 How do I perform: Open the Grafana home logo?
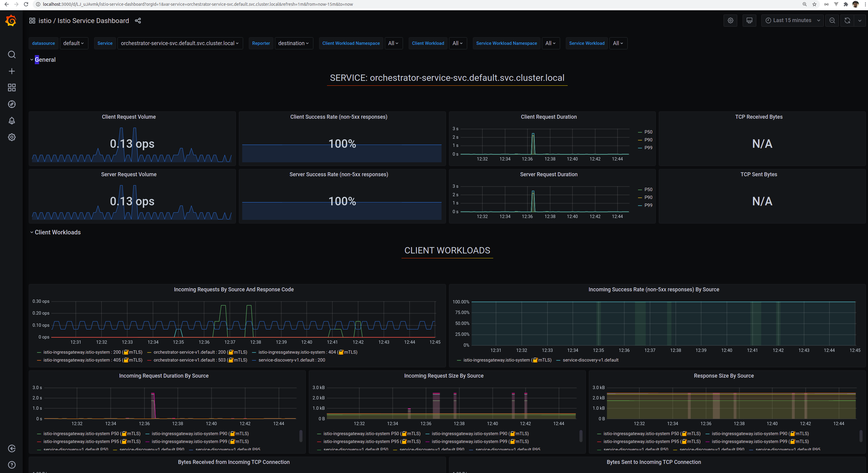(x=11, y=21)
